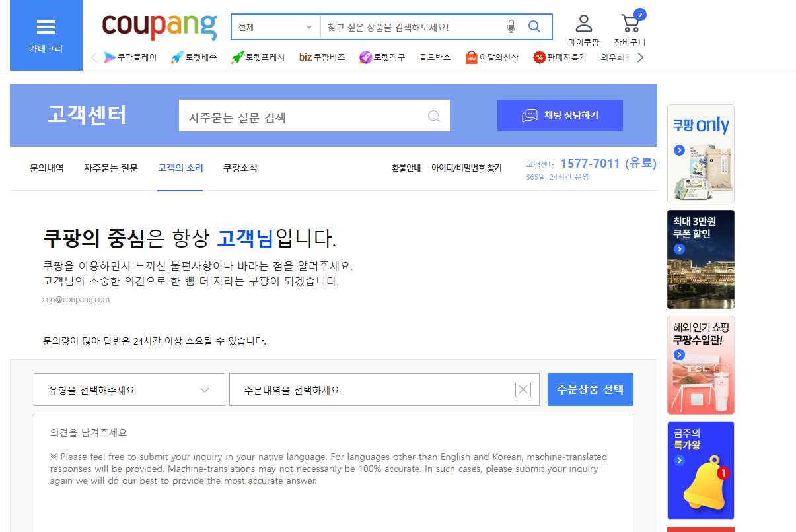Open 쿠팡 only banner
Image resolution: width=796 pixels, height=532 pixels.
[x=701, y=154]
